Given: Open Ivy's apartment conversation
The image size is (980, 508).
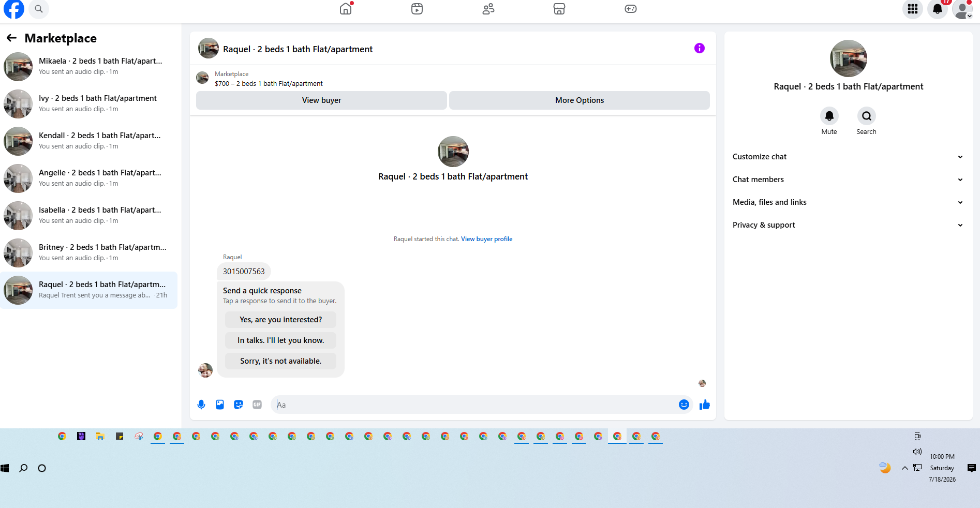Looking at the screenshot, I should click(89, 104).
